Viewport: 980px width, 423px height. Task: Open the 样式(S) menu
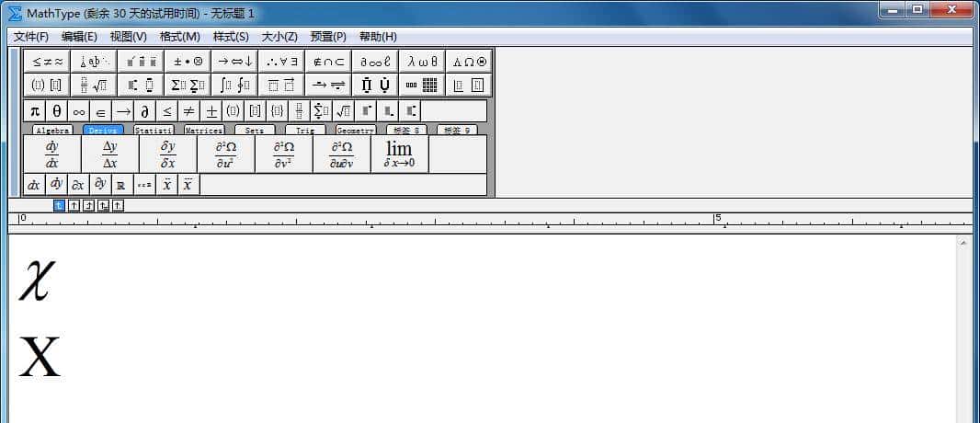click(231, 37)
